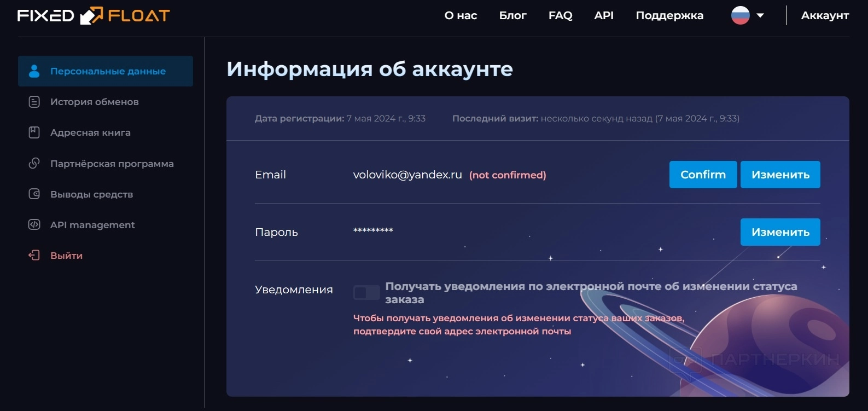Go to the Блог section

point(513,15)
